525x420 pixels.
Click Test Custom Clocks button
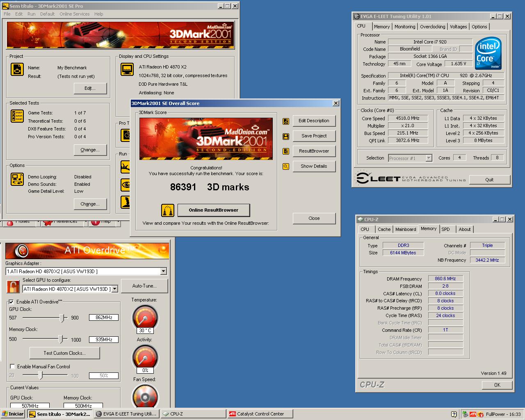point(64,353)
